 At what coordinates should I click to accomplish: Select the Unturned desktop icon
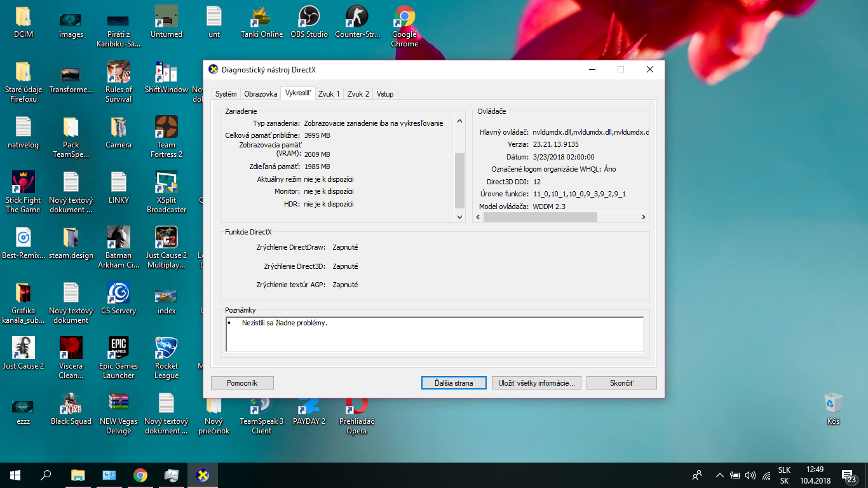click(166, 22)
